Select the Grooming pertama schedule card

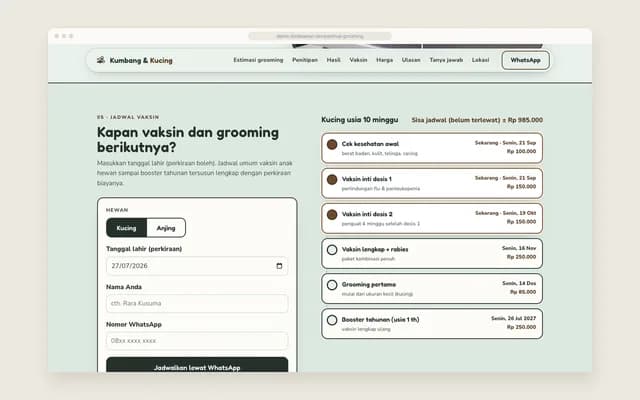[x=432, y=289]
